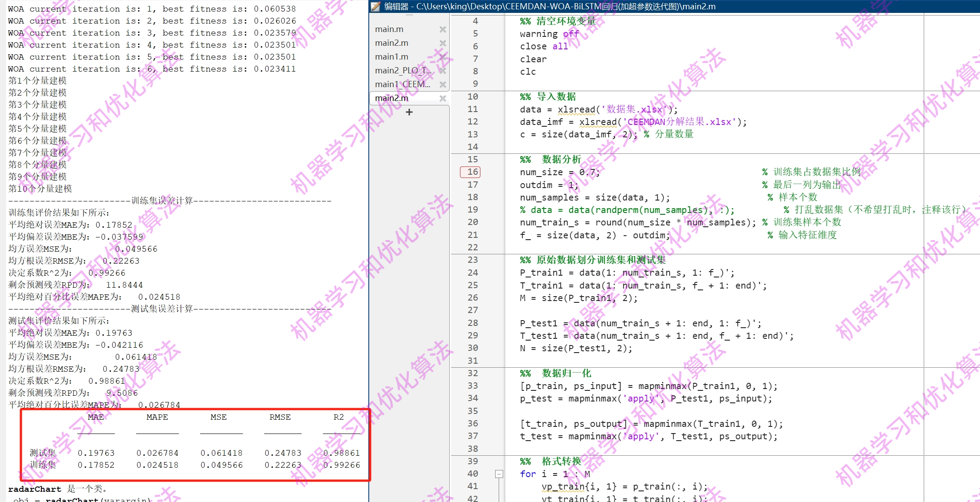Close the main2_PLO_T... tab
Screen dimensions: 980x502
click(442, 71)
